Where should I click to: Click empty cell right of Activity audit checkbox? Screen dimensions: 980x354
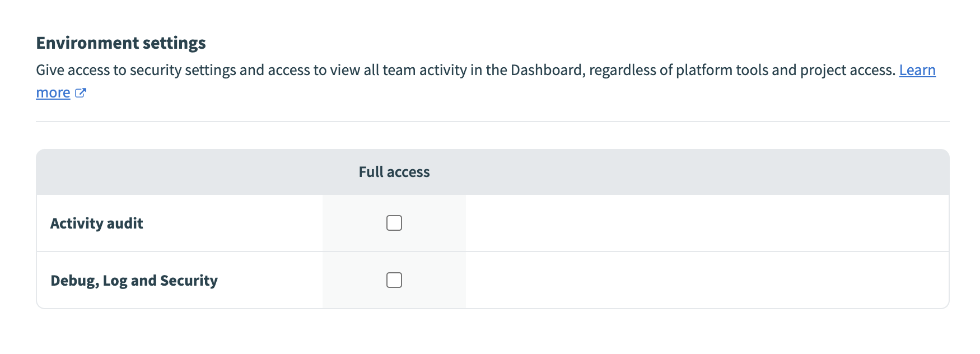pos(707,223)
